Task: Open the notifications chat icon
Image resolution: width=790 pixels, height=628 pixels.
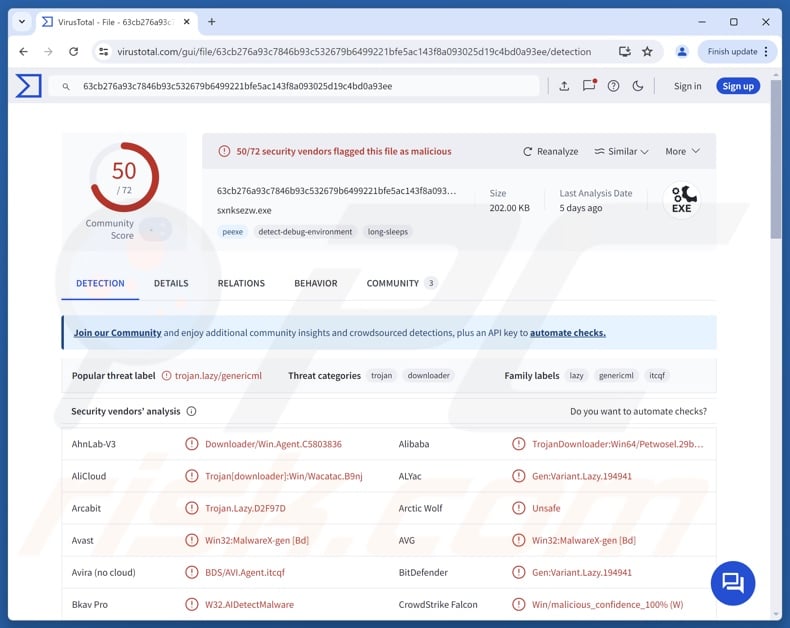Action: 589,86
